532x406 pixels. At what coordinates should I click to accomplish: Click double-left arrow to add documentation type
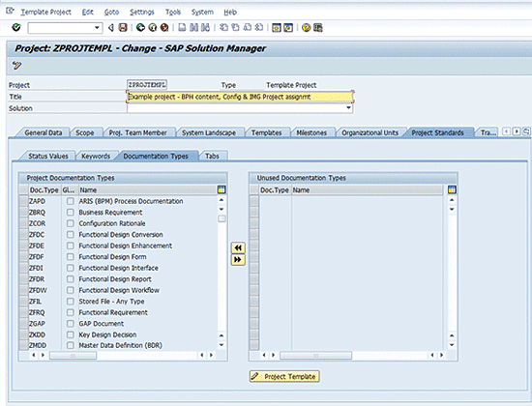[x=238, y=247]
